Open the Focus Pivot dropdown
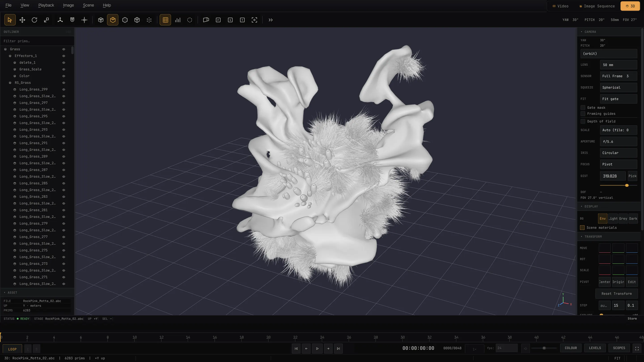This screenshot has height=362, width=644. (618, 164)
